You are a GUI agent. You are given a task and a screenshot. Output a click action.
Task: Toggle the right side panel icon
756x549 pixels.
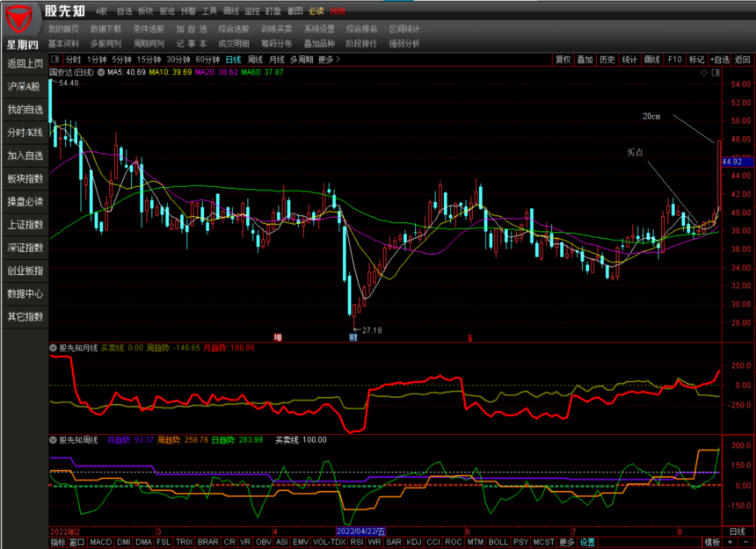(x=716, y=73)
